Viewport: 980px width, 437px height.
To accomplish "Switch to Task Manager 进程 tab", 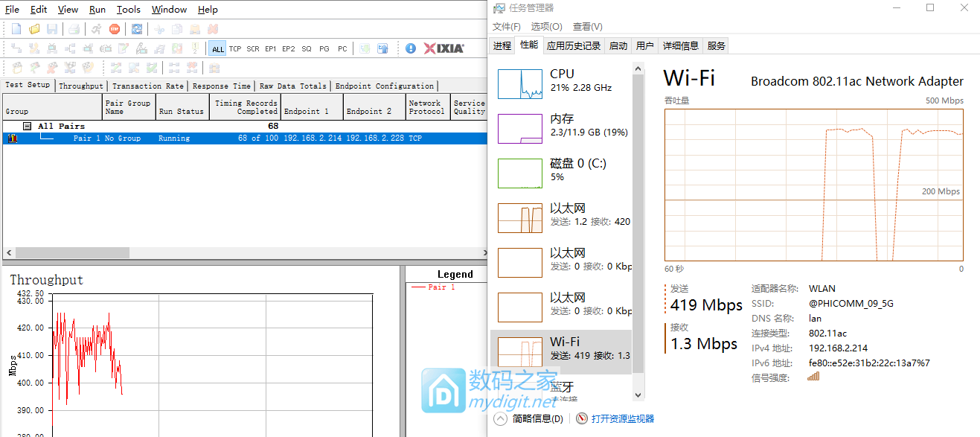I will click(502, 45).
